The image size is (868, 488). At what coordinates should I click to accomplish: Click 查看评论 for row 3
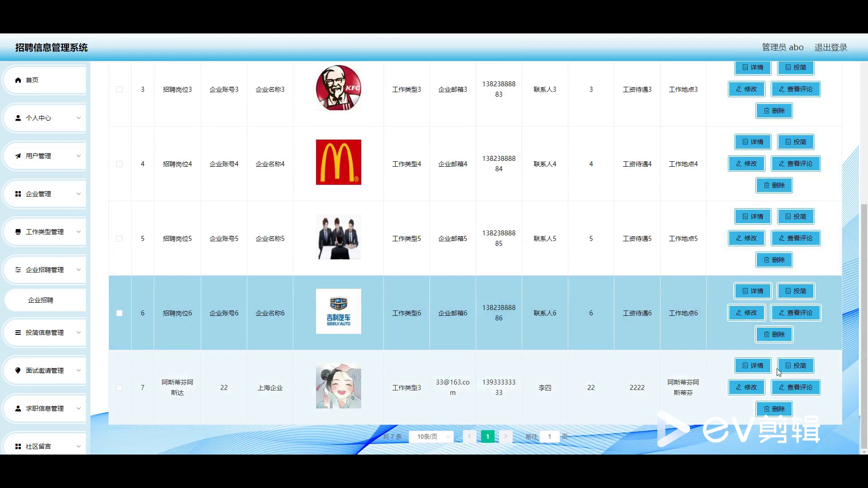[x=796, y=89]
